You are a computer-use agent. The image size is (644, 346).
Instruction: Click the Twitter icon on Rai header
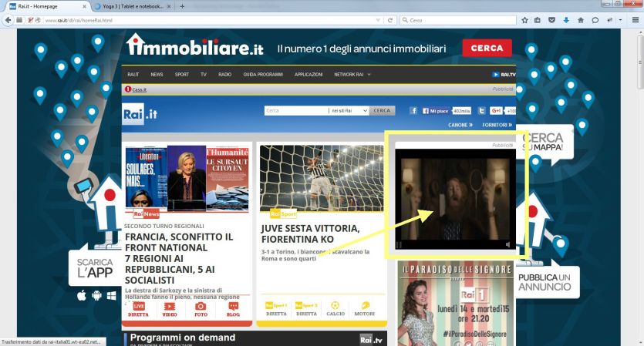[x=482, y=110]
